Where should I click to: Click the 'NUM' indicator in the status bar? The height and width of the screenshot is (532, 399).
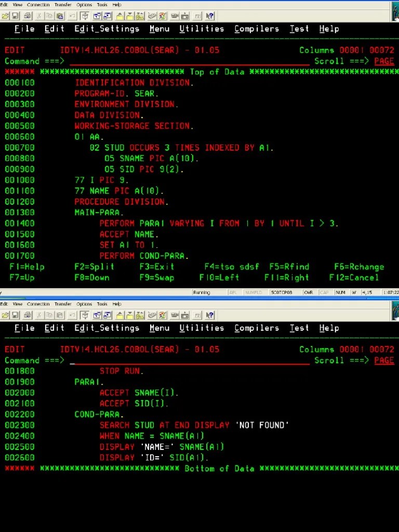point(340,292)
